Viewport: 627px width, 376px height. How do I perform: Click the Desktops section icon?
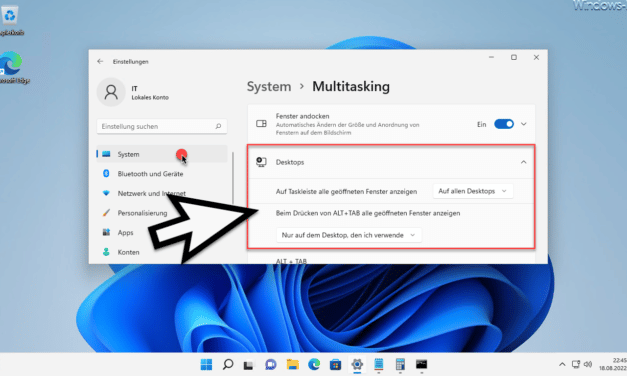[261, 162]
